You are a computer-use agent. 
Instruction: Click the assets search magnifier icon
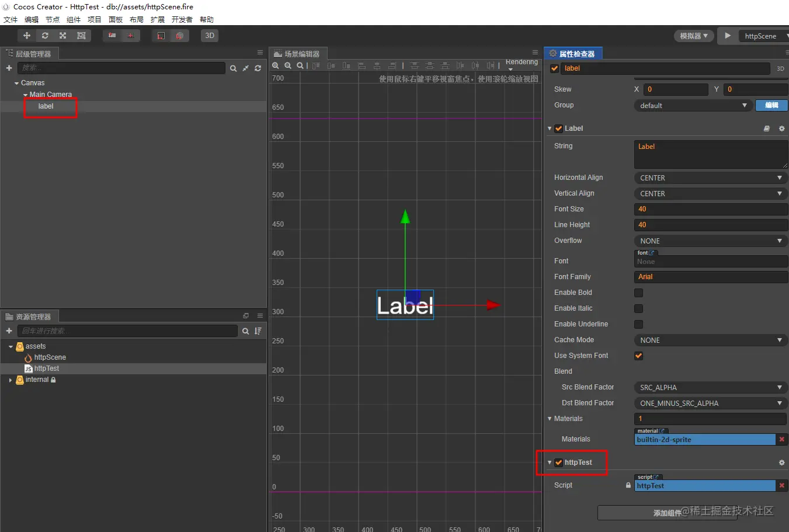point(246,331)
